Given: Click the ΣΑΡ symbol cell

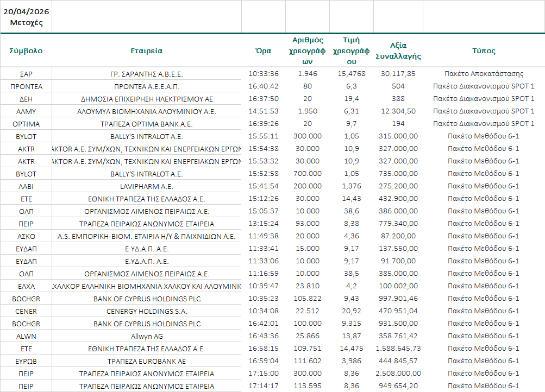Looking at the screenshot, I should pos(26,73).
